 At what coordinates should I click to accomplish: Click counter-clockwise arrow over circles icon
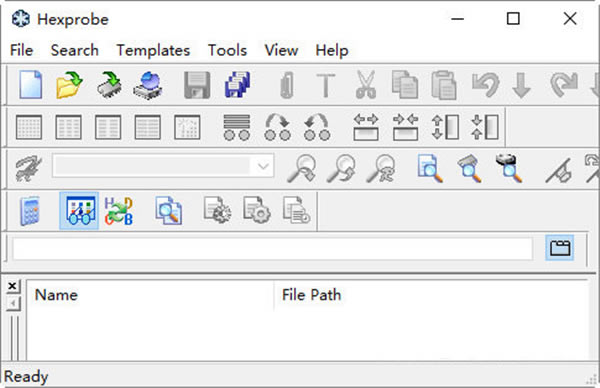[x=317, y=127]
